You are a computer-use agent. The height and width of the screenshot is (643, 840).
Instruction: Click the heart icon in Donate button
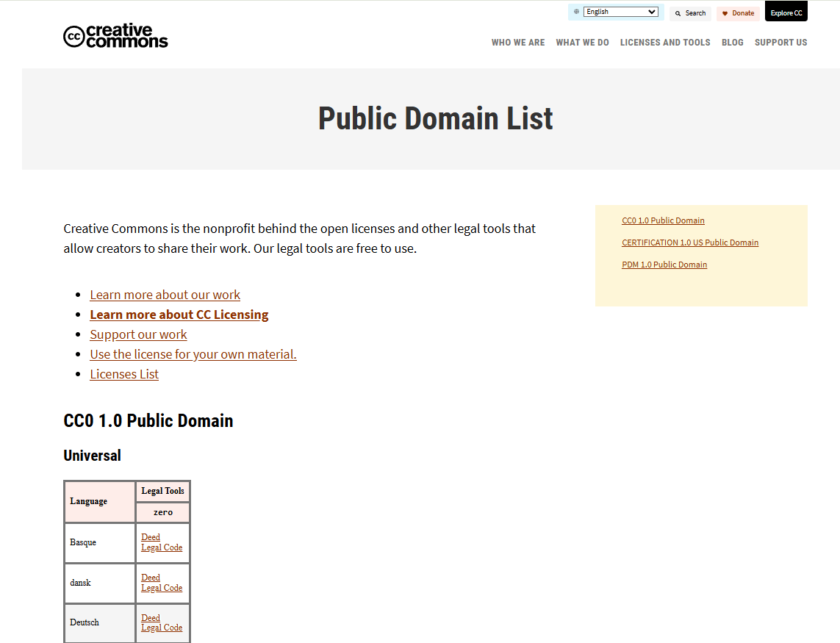(x=725, y=13)
